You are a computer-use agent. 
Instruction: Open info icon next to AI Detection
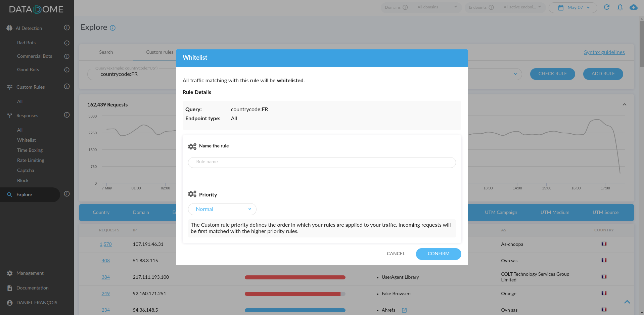[67, 28]
